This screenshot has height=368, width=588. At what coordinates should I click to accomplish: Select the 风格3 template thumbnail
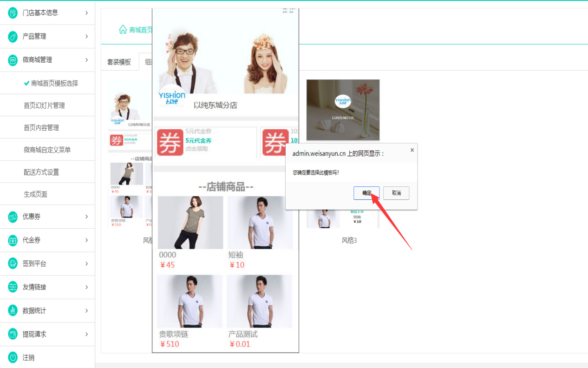(343, 154)
